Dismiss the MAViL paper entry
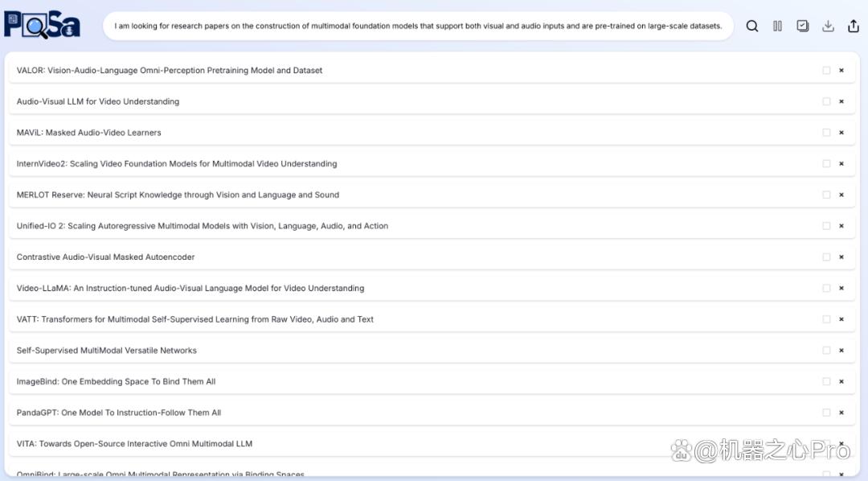 click(841, 133)
